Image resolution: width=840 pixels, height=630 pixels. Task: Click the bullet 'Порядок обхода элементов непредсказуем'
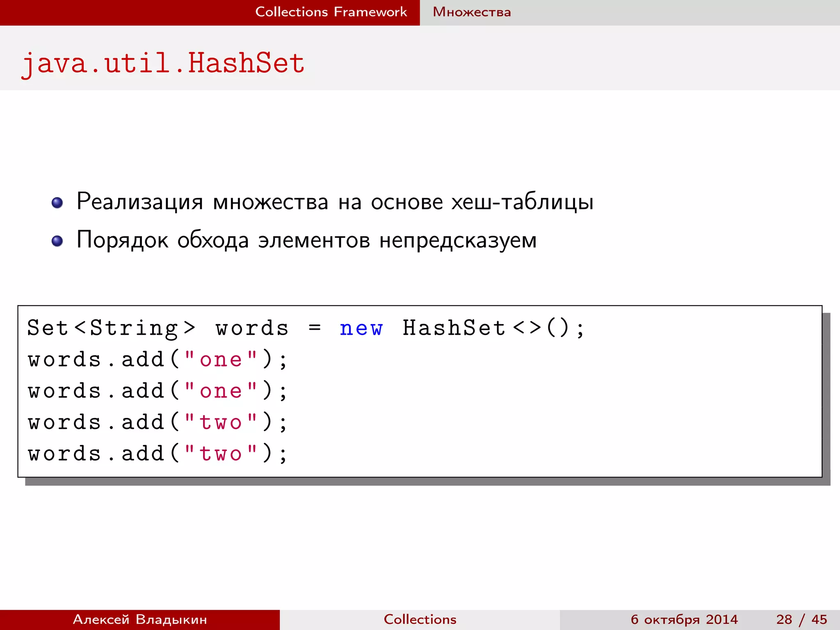(306, 240)
